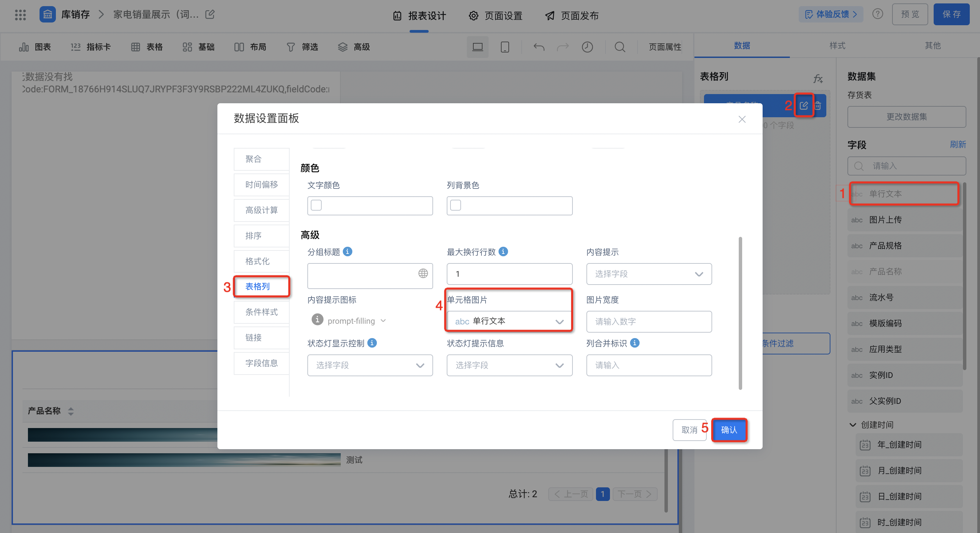Click the 确认 button
Viewport: 980px width, 533px height.
point(729,430)
